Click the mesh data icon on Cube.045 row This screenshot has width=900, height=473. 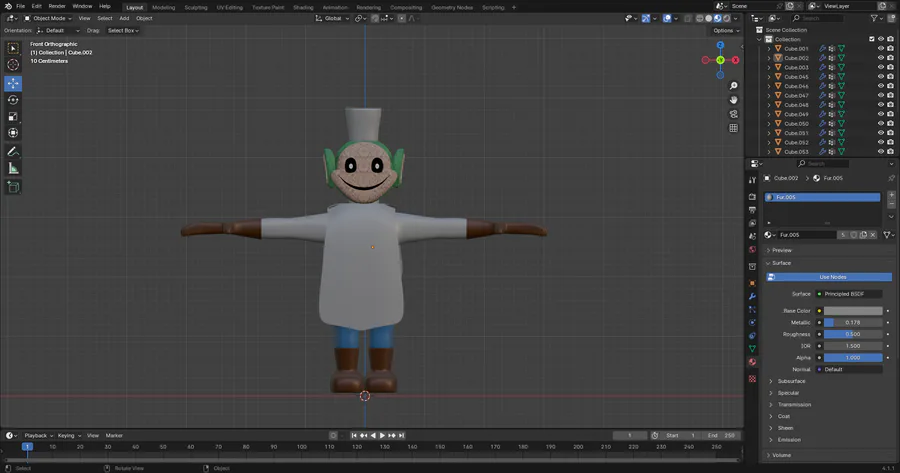coord(841,77)
